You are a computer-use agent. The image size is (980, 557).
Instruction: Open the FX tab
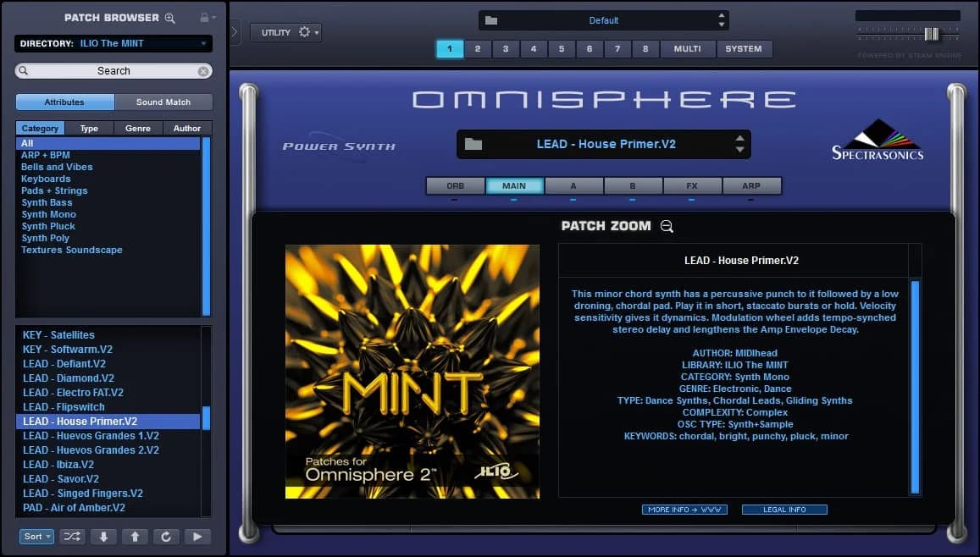tap(692, 185)
